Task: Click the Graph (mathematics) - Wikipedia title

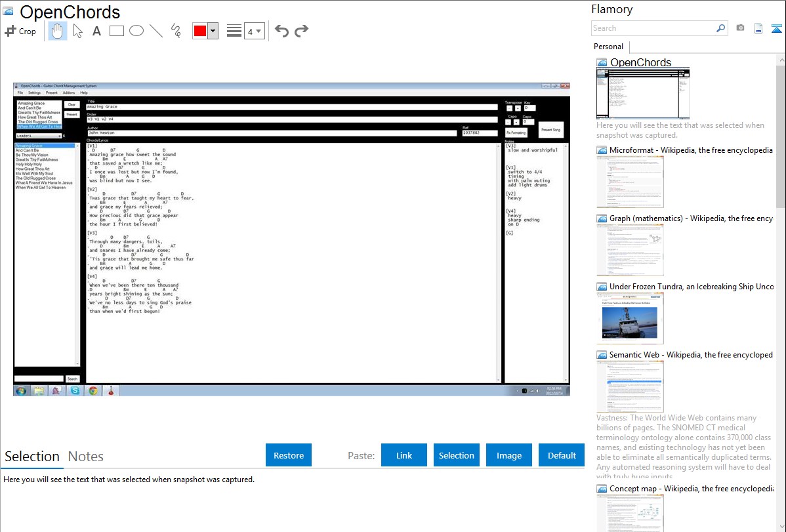Action: [691, 218]
